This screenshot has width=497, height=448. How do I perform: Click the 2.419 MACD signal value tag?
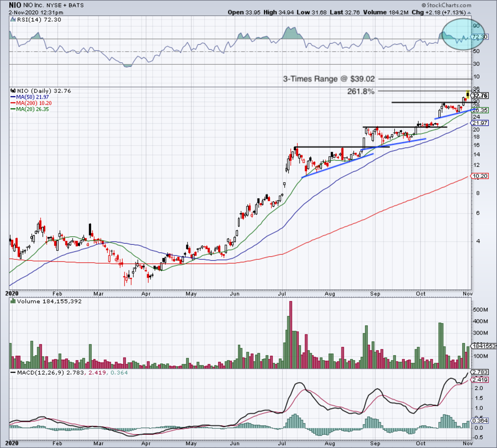coord(480,380)
